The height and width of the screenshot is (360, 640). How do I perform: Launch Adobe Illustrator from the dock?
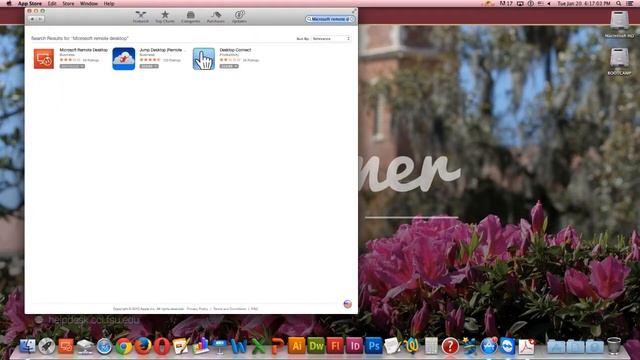pyautogui.click(x=297, y=346)
